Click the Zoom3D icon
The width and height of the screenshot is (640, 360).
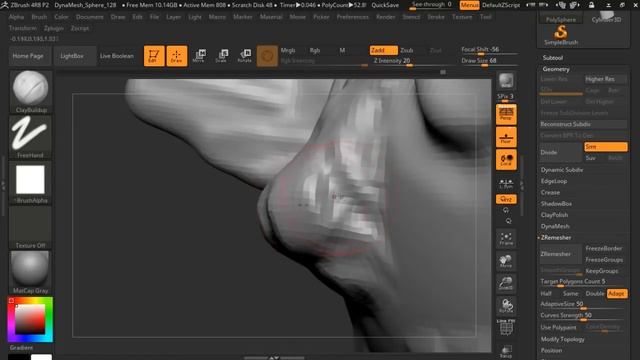click(506, 284)
